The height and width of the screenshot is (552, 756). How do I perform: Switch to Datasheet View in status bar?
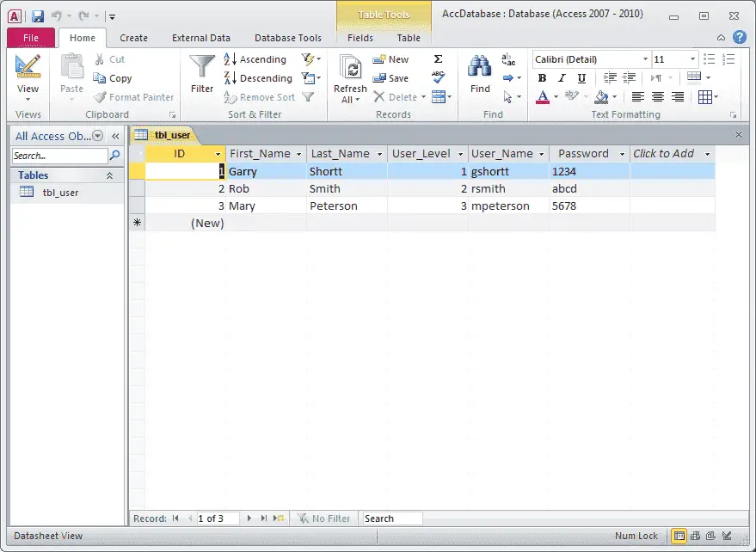(679, 536)
